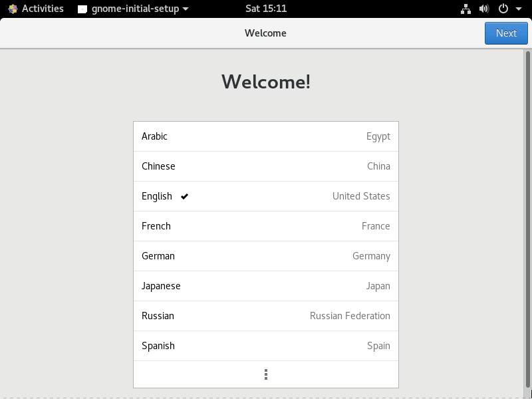Click the gnome-initial-setup app window icon
The width and height of the screenshot is (532, 399).
pyautogui.click(x=82, y=9)
